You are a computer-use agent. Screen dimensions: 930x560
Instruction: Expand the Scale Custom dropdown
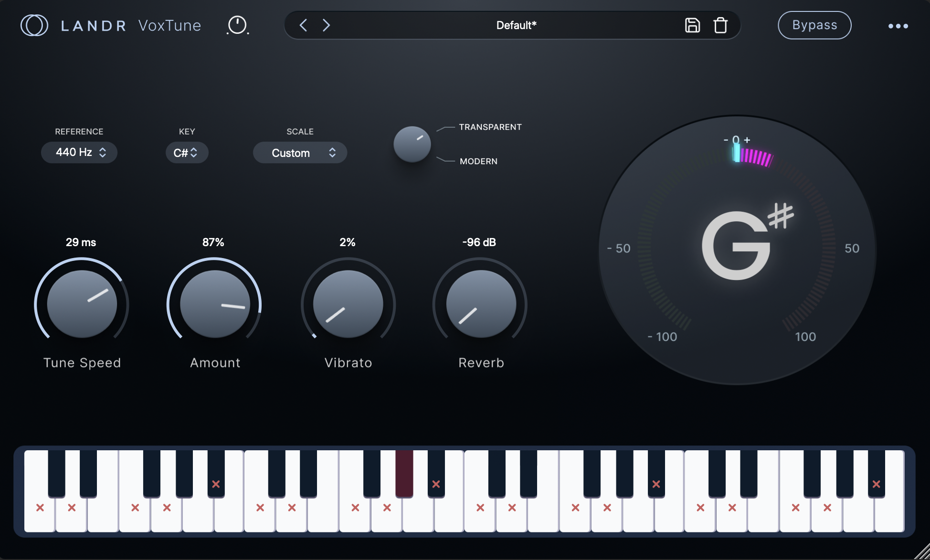click(x=300, y=153)
